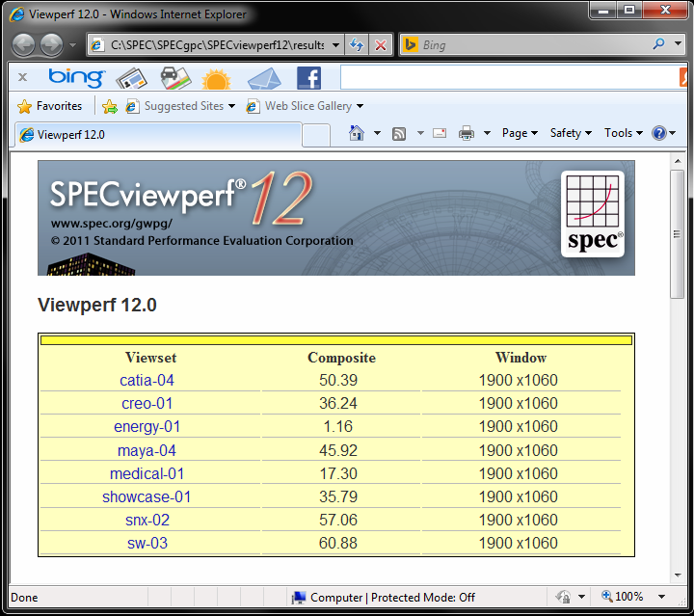The image size is (694, 616).
Task: Click the vertical scrollbar thumb
Action: point(678,234)
